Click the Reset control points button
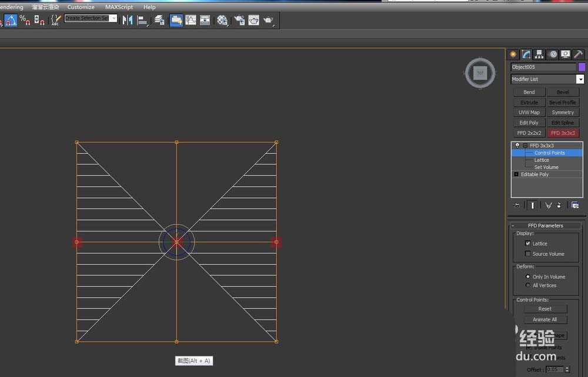The image size is (588, 377). pyautogui.click(x=545, y=309)
